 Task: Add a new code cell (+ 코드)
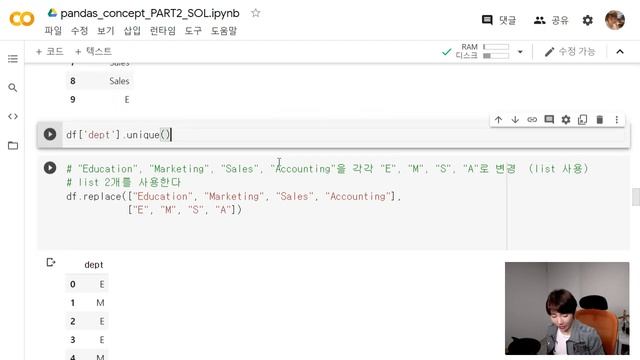[49, 51]
